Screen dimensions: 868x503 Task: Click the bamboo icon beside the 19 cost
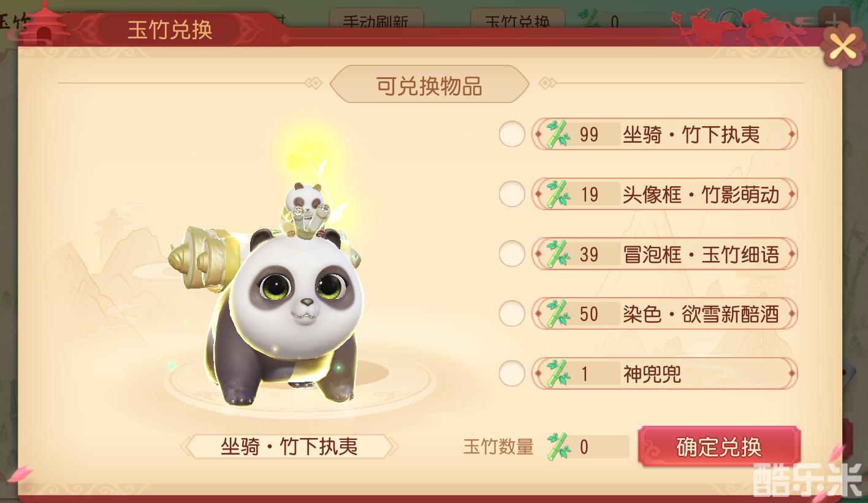point(557,194)
